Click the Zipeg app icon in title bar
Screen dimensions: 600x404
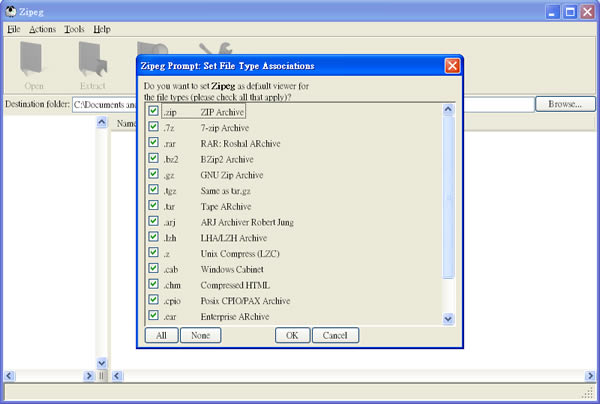click(x=11, y=11)
